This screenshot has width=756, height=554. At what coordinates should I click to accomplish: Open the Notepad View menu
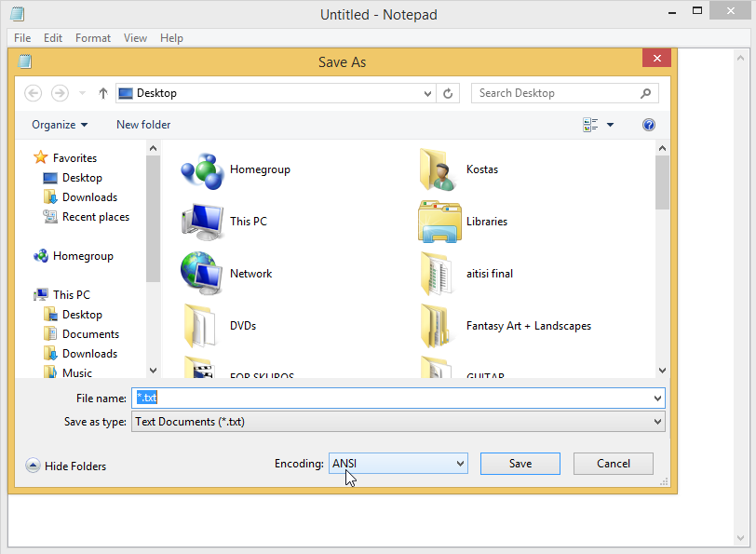(x=135, y=38)
